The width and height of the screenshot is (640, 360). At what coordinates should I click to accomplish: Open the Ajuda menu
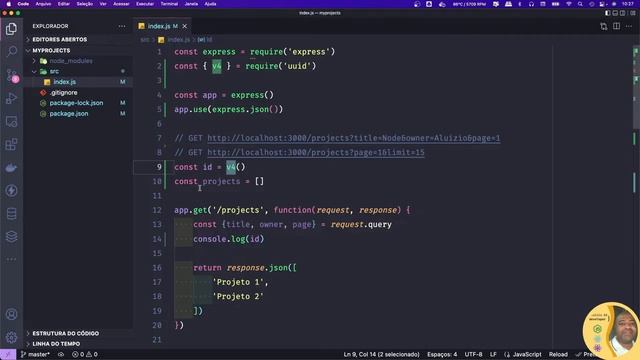pos(210,4)
